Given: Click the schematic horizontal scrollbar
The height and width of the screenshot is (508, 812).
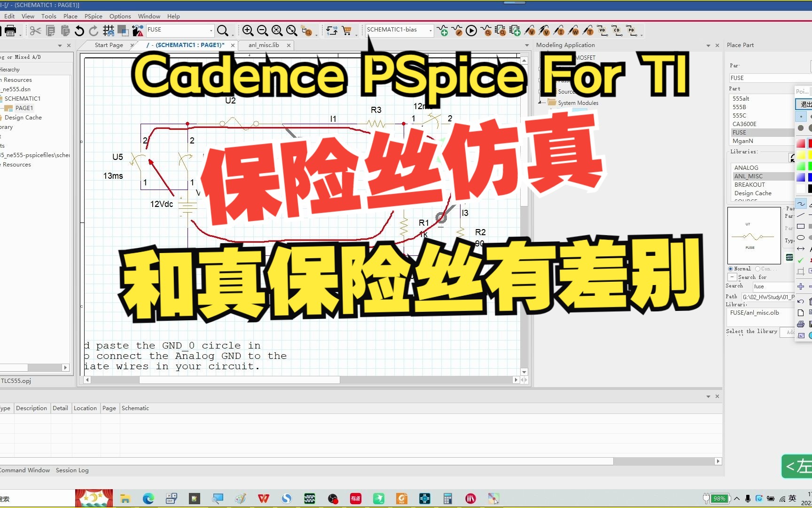Looking at the screenshot, I should 240,380.
